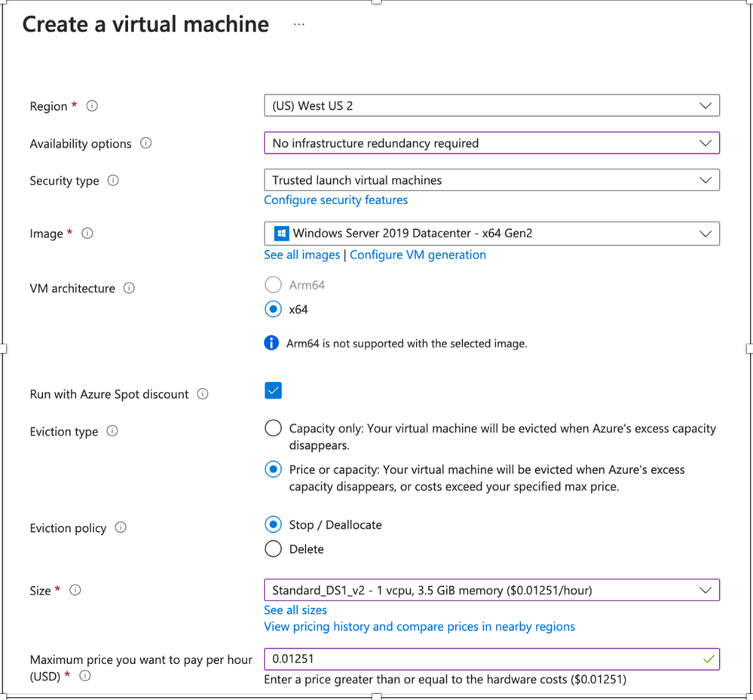753x700 pixels.
Task: Open the Size dropdown
Action: point(491,590)
